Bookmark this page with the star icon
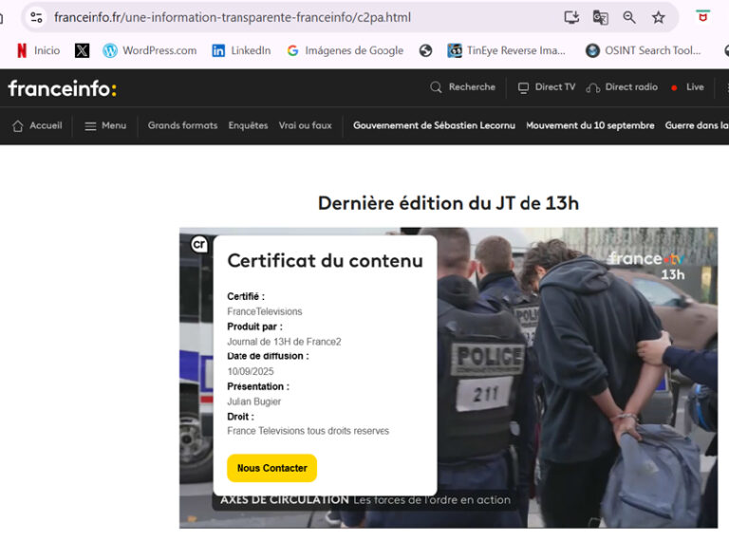This screenshot has width=729, height=560. (659, 17)
